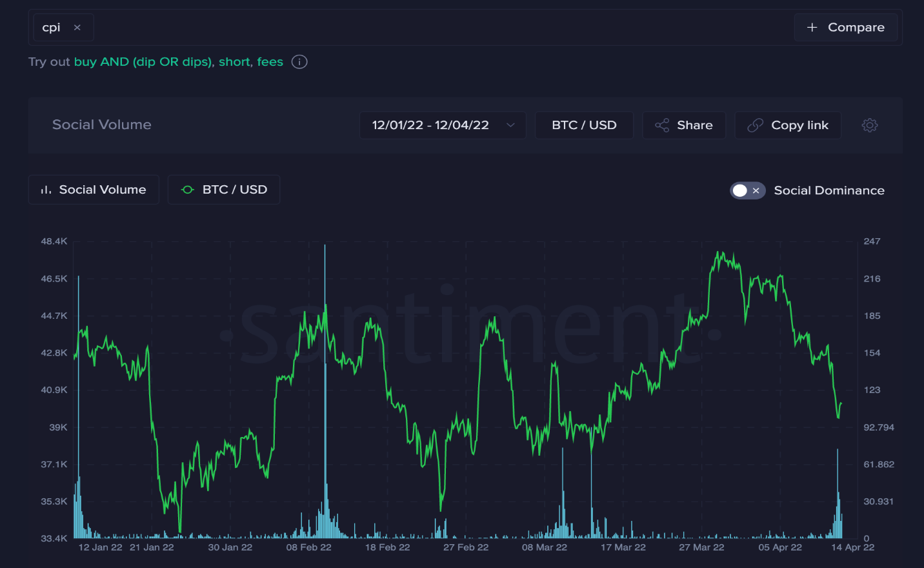Click the Copy link button text
Viewport: 924px width, 568px height.
pyautogui.click(x=799, y=125)
